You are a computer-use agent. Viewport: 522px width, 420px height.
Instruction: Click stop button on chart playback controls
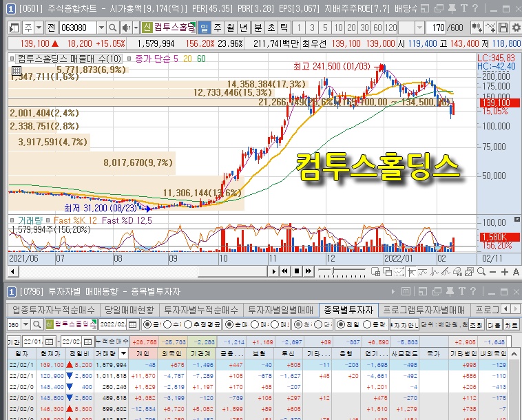coord(297,271)
